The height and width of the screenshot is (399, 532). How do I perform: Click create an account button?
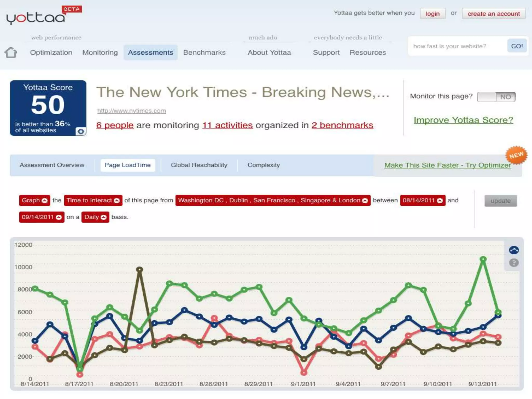point(494,14)
